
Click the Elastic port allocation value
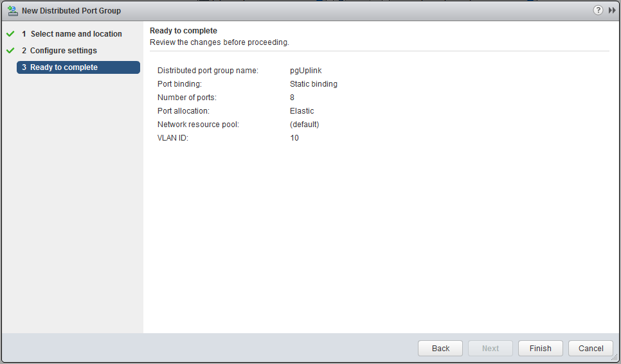pyautogui.click(x=302, y=111)
